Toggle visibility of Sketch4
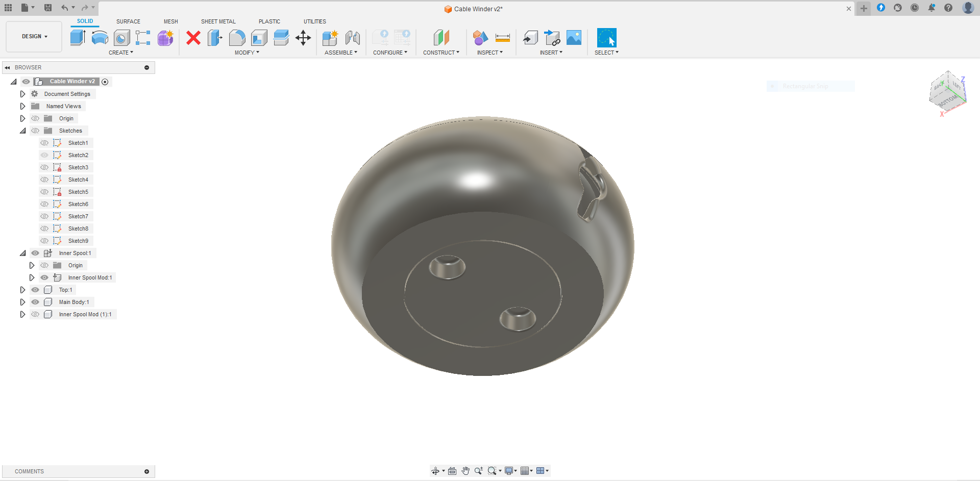This screenshot has height=481, width=980. click(44, 180)
